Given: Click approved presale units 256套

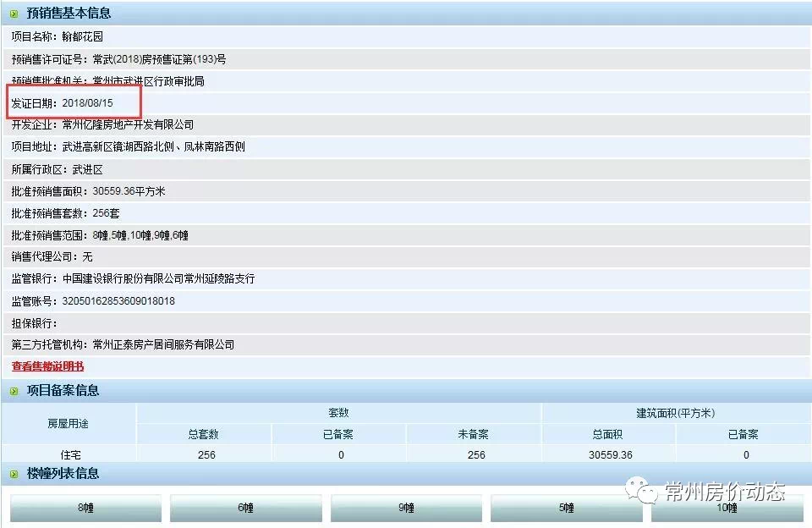Looking at the screenshot, I should pos(107,213).
